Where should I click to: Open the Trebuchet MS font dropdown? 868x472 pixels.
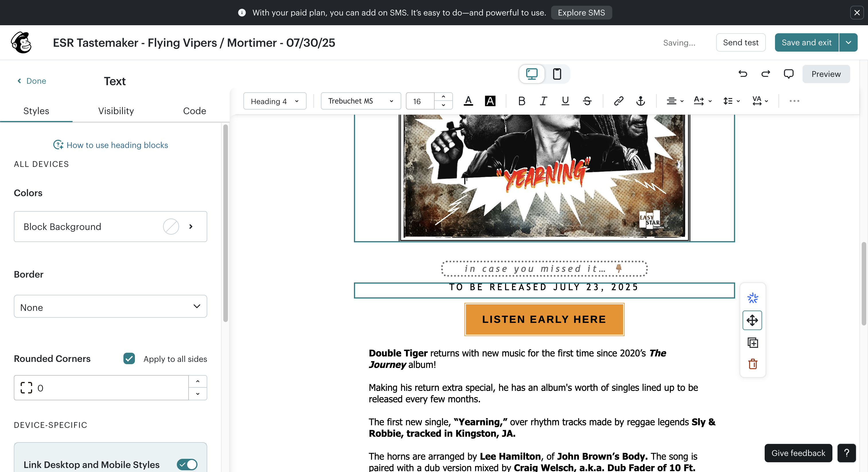pyautogui.click(x=361, y=101)
